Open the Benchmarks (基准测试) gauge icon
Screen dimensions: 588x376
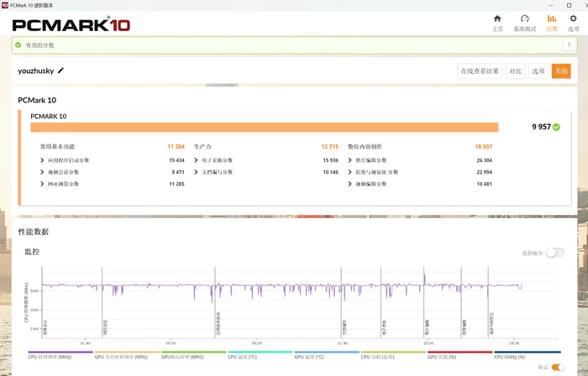click(x=525, y=18)
